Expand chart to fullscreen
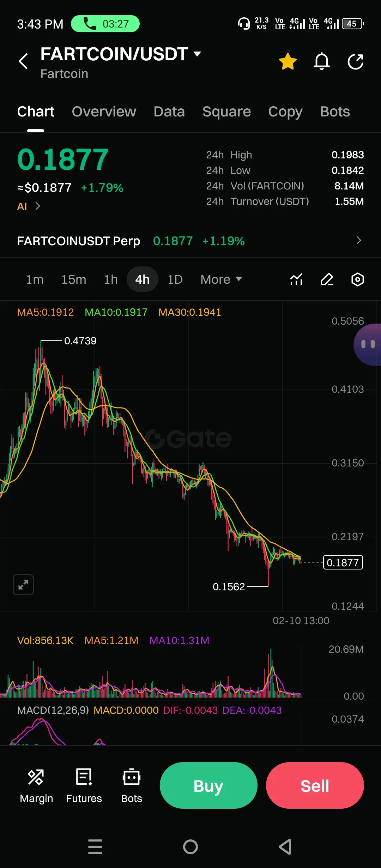This screenshot has width=381, height=868. click(x=23, y=585)
